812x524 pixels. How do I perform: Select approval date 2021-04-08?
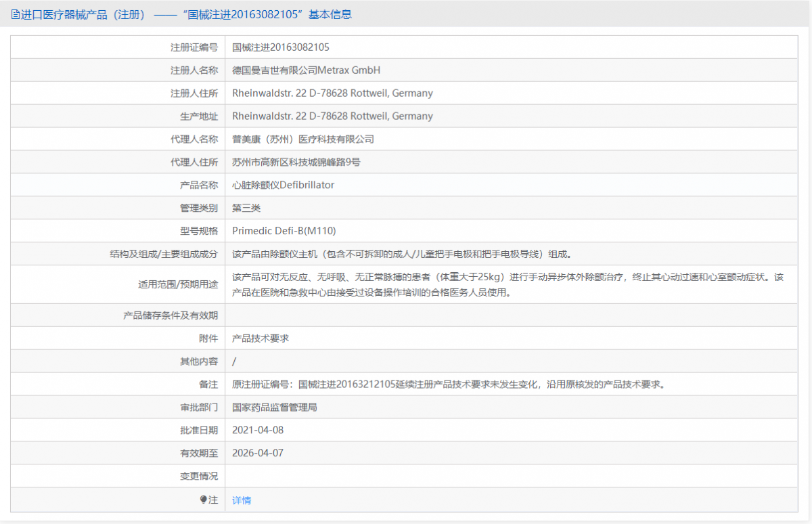[258, 430]
